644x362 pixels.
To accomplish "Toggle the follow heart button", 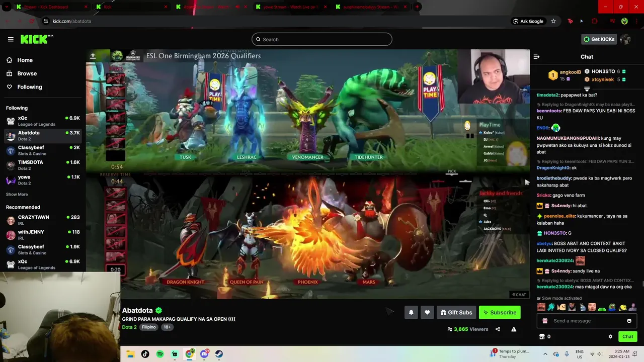I will (427, 312).
